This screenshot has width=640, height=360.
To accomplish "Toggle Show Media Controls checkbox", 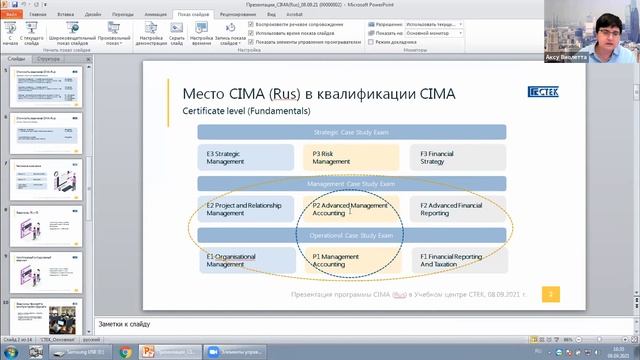I will [251, 42].
